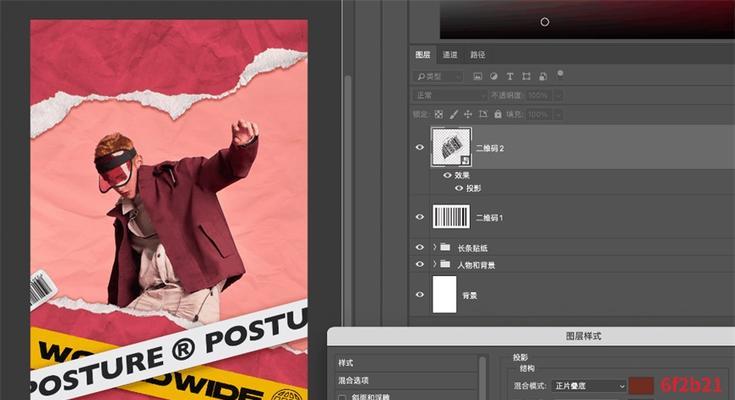Click the 投影 effect label under 二维码 2
The image size is (735, 400).
coord(473,188)
